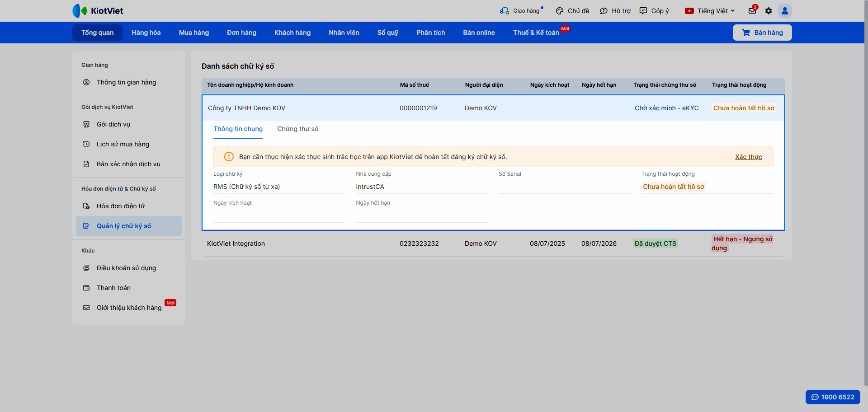Open Gói dịch vụ sidebar link
This screenshot has height=412, width=868.
(x=129, y=124)
